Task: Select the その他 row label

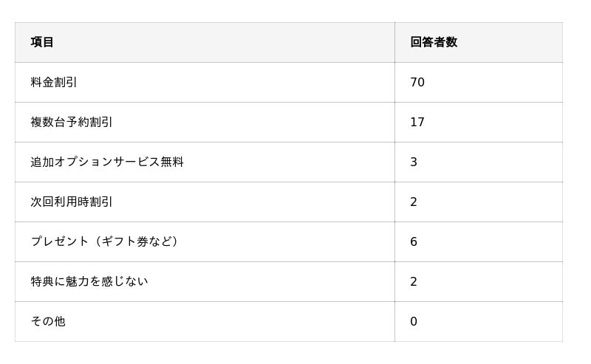Action: click(48, 321)
